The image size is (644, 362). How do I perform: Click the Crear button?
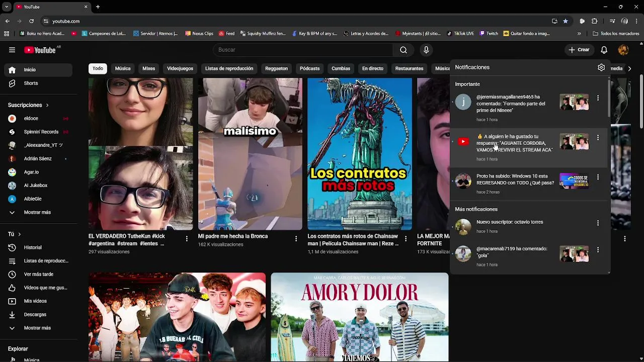pyautogui.click(x=579, y=50)
